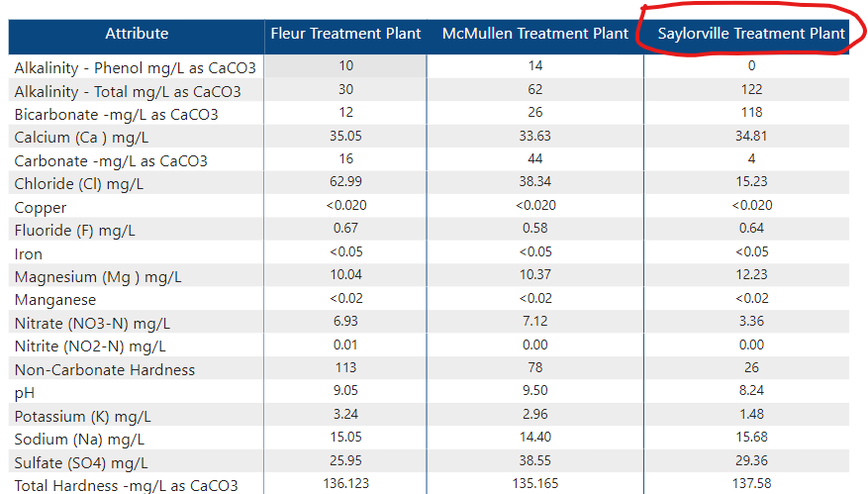Select McMullen Sulfate value 38.55
The height and width of the screenshot is (494, 868).
tap(535, 460)
